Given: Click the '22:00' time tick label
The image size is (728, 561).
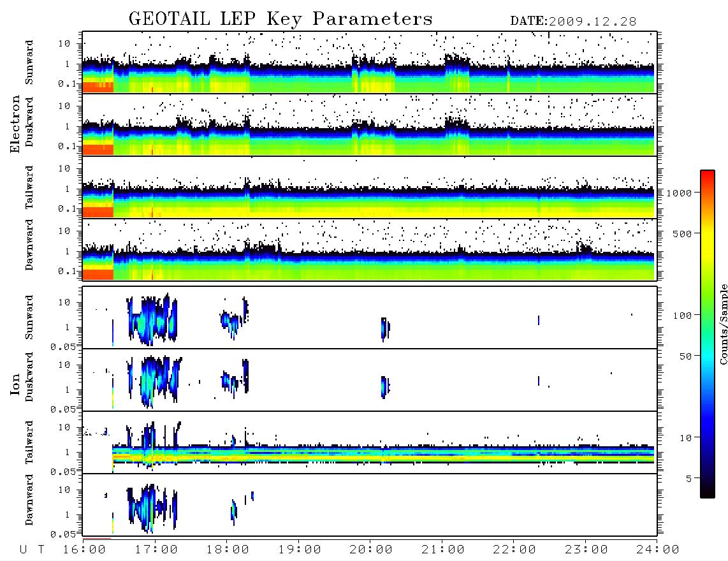Looking at the screenshot, I should coord(514,550).
